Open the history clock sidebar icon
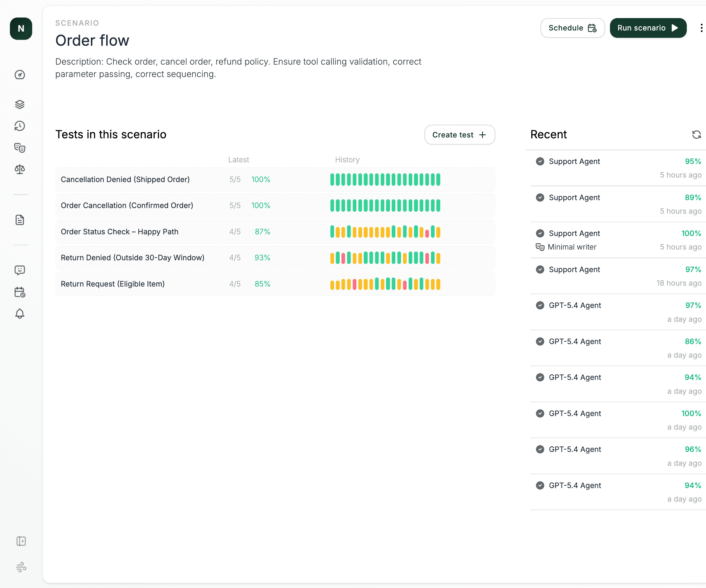Image resolution: width=706 pixels, height=588 pixels. point(20,126)
